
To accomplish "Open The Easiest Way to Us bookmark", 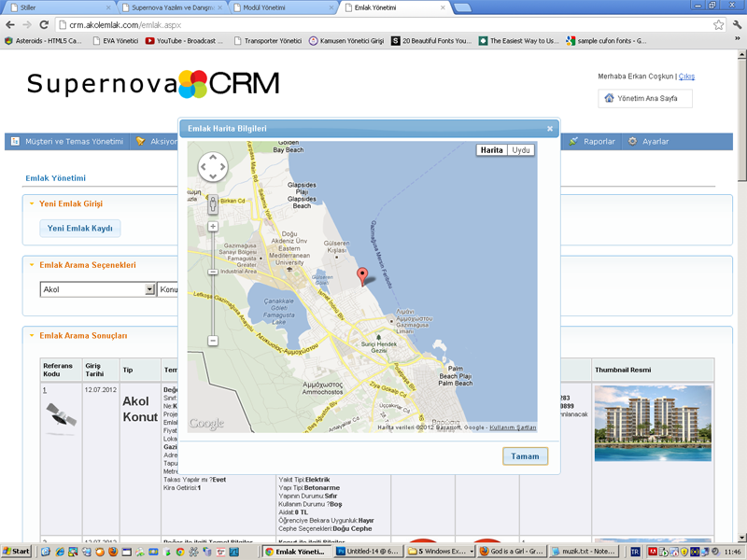I will tap(519, 41).
